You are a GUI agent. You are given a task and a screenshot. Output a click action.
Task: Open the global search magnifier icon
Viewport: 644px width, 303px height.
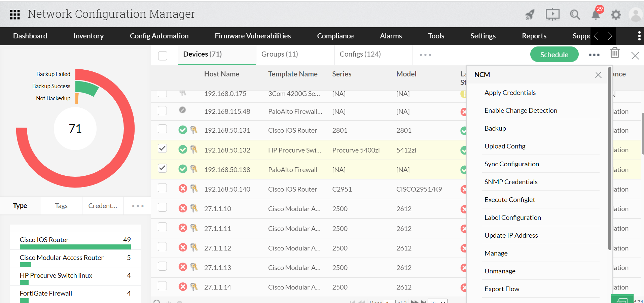(x=575, y=14)
